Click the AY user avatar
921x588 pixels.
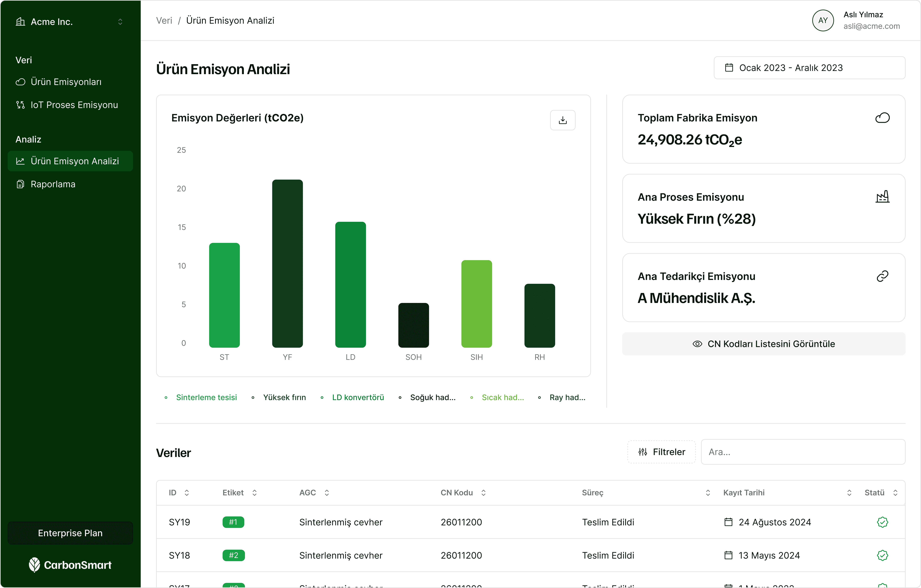tap(823, 20)
